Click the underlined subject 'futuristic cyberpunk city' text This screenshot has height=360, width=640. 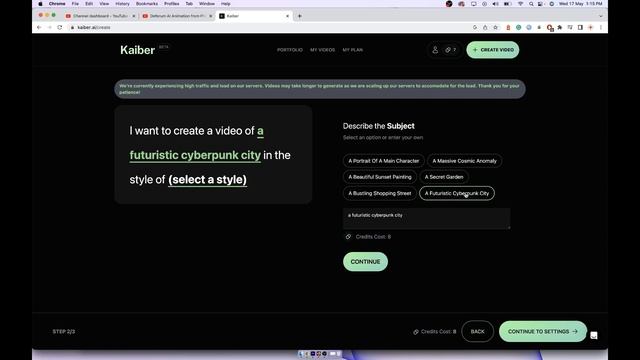tap(195, 155)
